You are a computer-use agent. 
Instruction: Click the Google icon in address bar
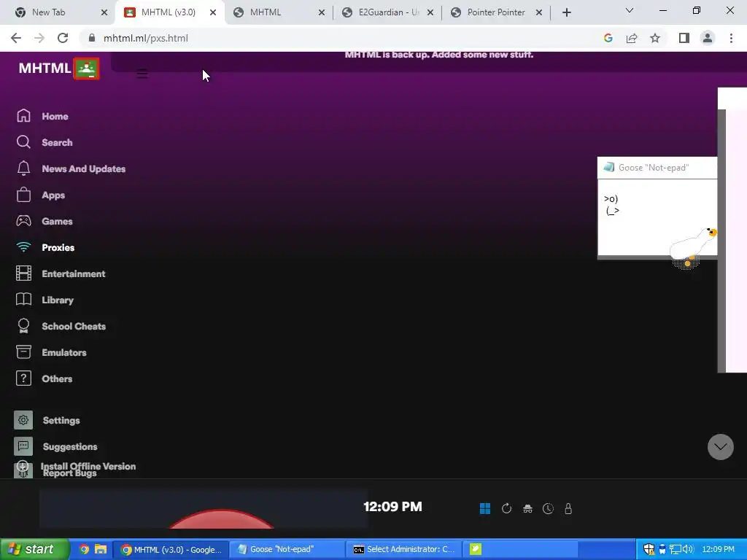pyautogui.click(x=608, y=38)
